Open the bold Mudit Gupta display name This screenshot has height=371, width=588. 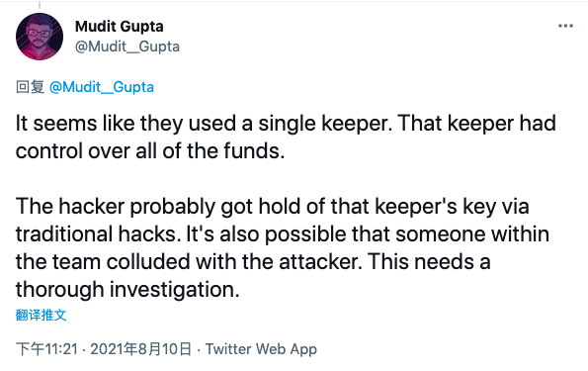120,27
